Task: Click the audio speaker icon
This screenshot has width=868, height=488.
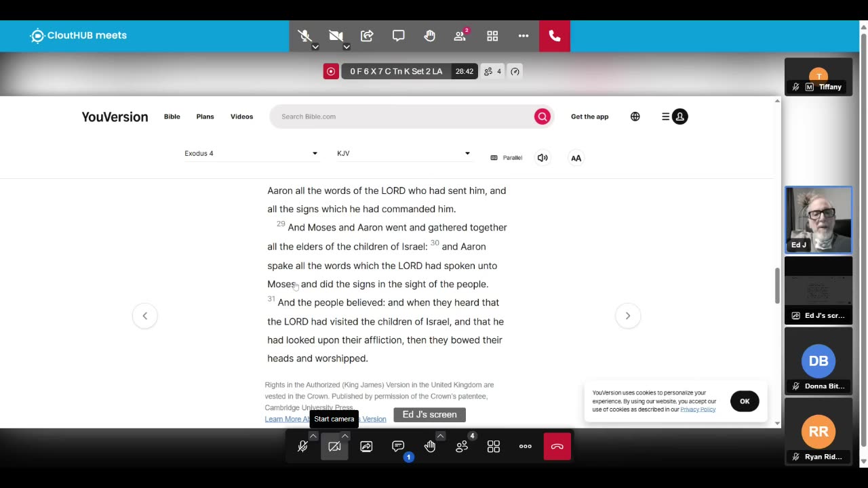Action: (x=542, y=158)
